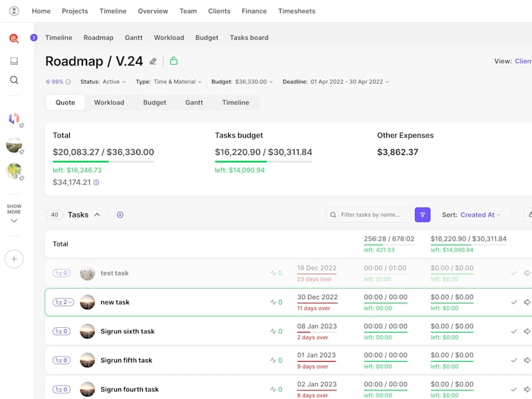Mark new task as complete
Screen dimensions: 532x399
pos(514,303)
